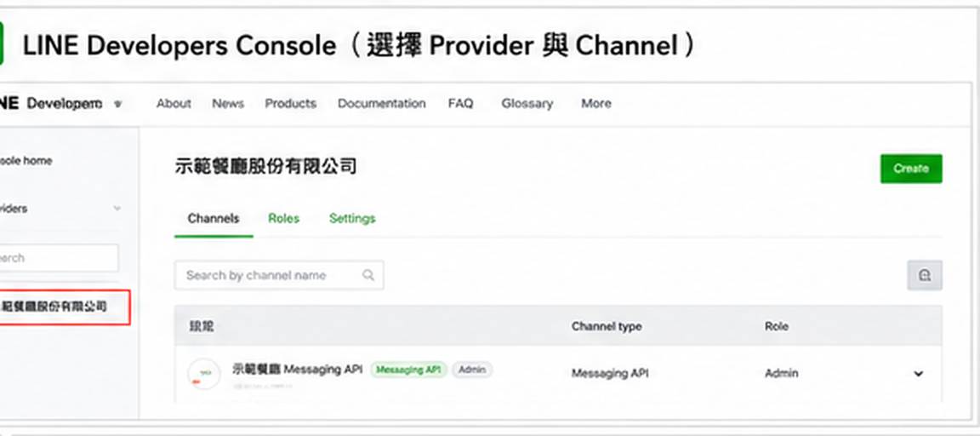Screen dimensions: 980x436
Task: Focus the Search by channel name field
Action: (x=279, y=275)
